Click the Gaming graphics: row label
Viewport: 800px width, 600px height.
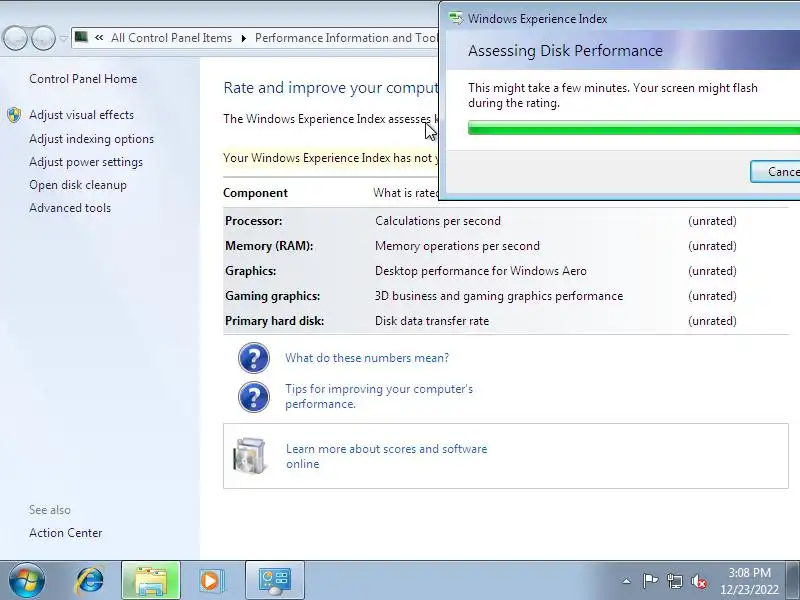(272, 296)
